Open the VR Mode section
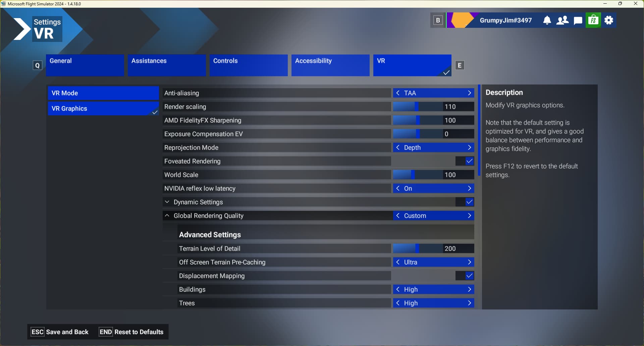 pos(103,93)
